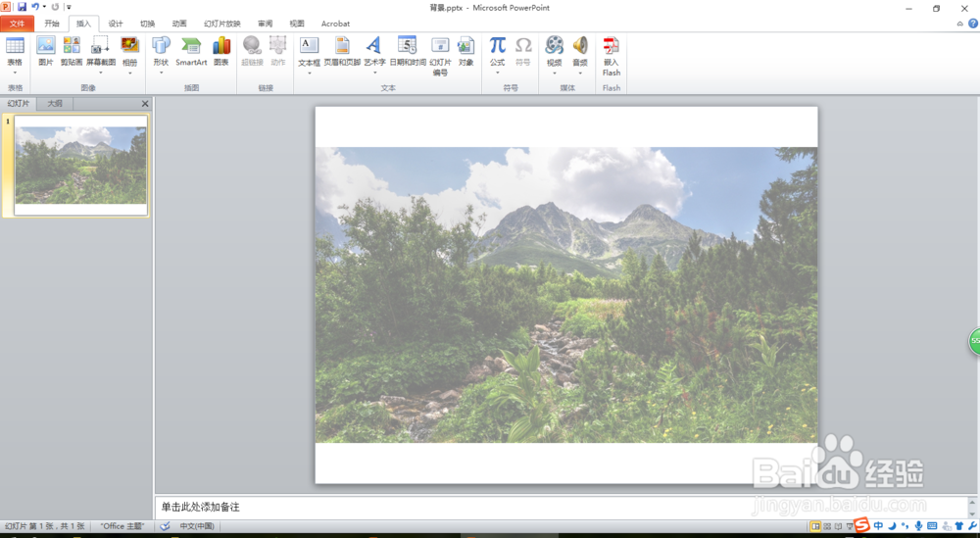Switch to the 视图 View tab
The width and height of the screenshot is (980, 538).
297,24
